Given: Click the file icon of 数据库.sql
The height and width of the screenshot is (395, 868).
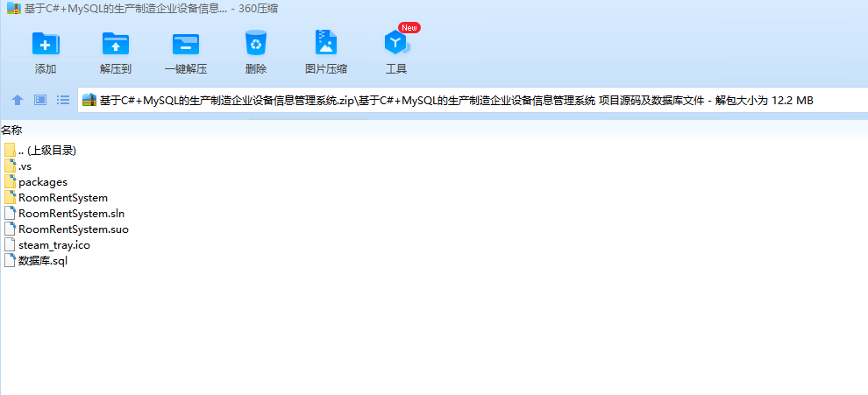Looking at the screenshot, I should [10, 261].
